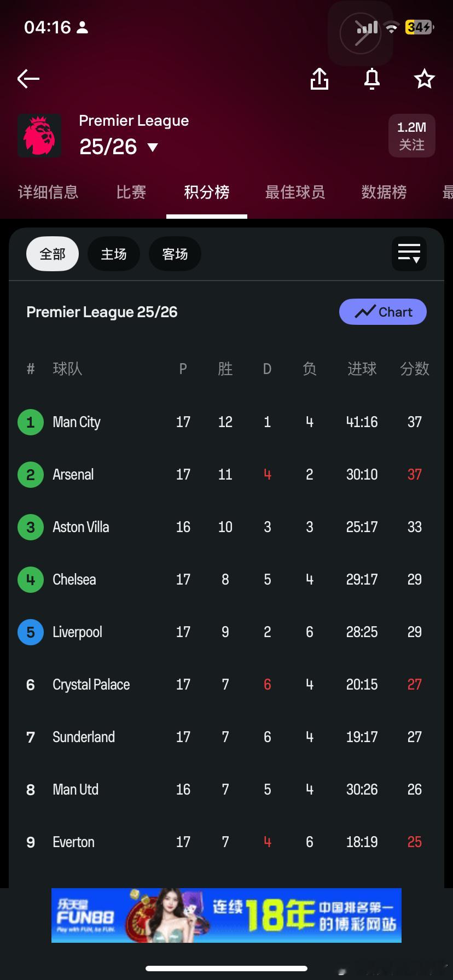The height and width of the screenshot is (980, 453).
Task: Select the 客场 away filter
Action: (x=175, y=254)
